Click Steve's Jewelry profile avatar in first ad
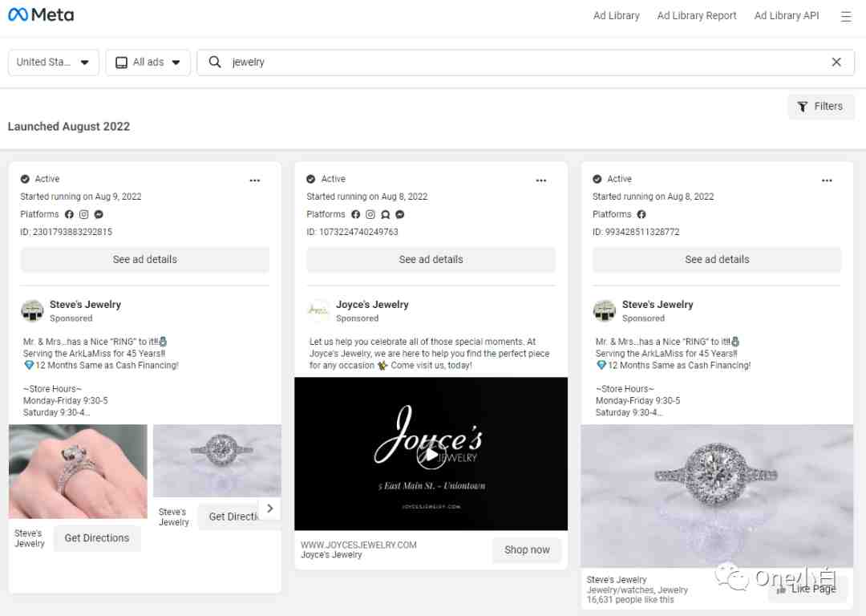The image size is (866, 616). click(32, 310)
